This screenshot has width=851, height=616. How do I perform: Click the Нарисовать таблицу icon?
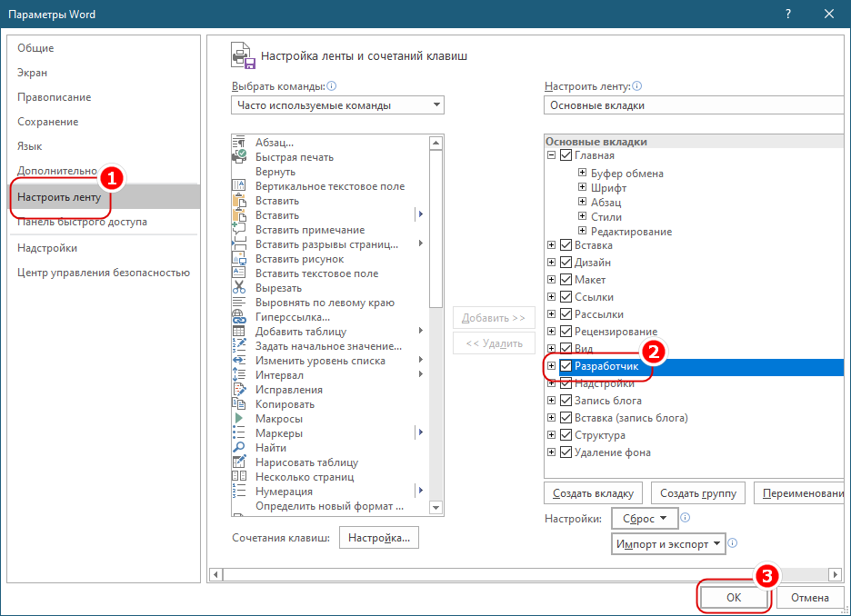(239, 462)
